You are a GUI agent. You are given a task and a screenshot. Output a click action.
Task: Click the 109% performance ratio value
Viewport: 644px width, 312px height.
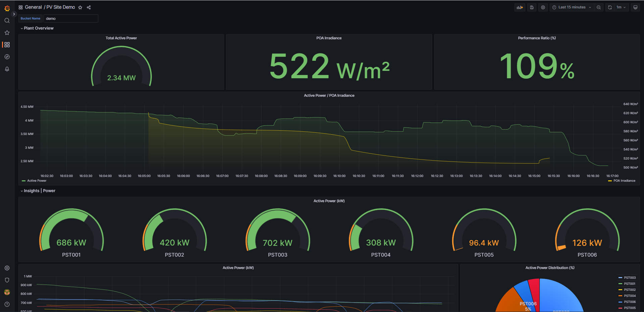point(537,66)
